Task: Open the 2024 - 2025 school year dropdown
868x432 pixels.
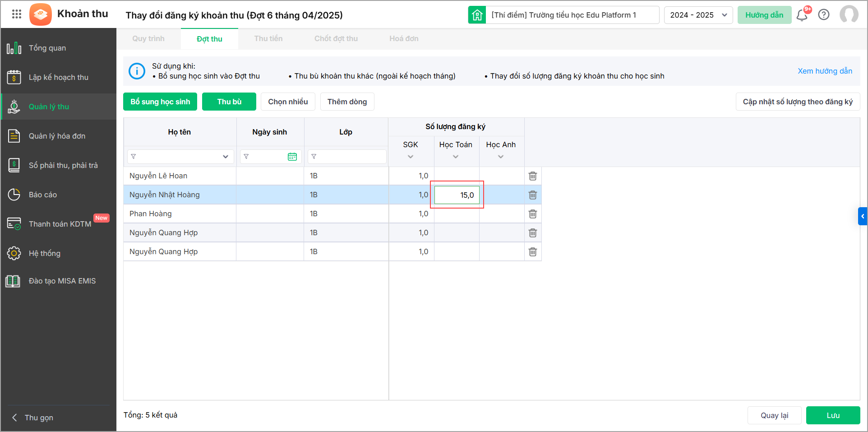Action: click(698, 15)
